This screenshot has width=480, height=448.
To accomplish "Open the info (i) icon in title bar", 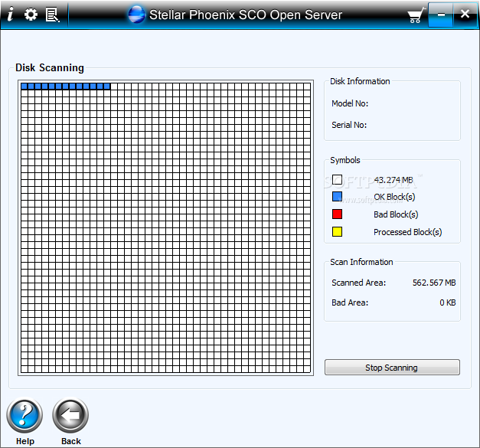I will pos(10,14).
